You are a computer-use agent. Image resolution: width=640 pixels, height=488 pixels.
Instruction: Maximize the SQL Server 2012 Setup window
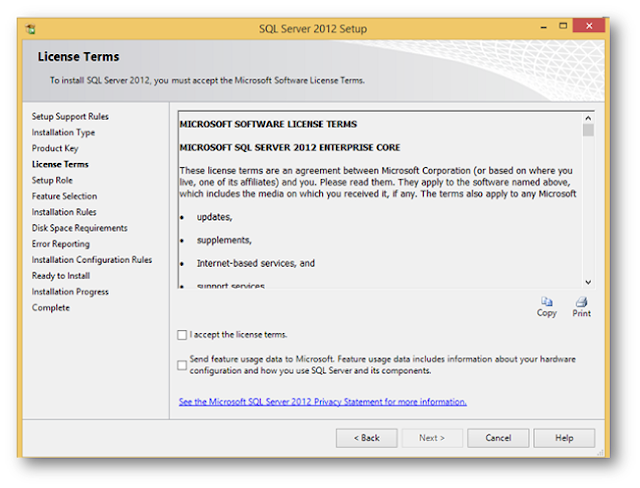(x=563, y=26)
